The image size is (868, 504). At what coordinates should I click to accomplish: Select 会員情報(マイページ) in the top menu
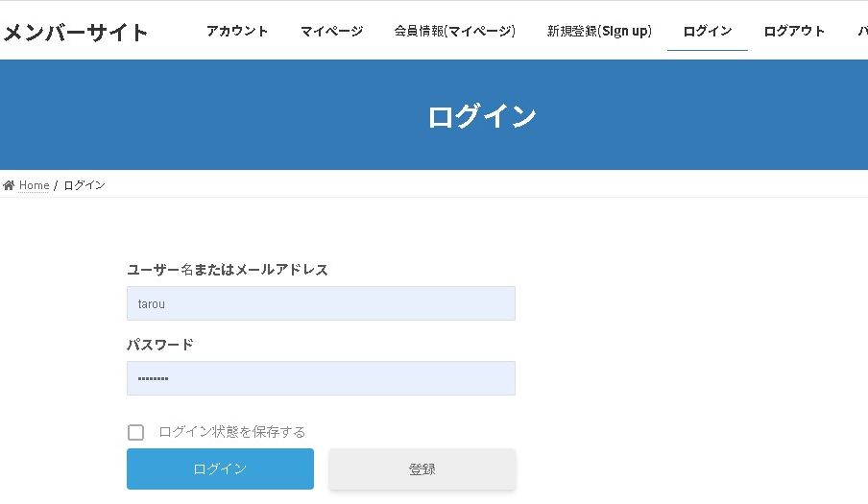click(x=454, y=31)
